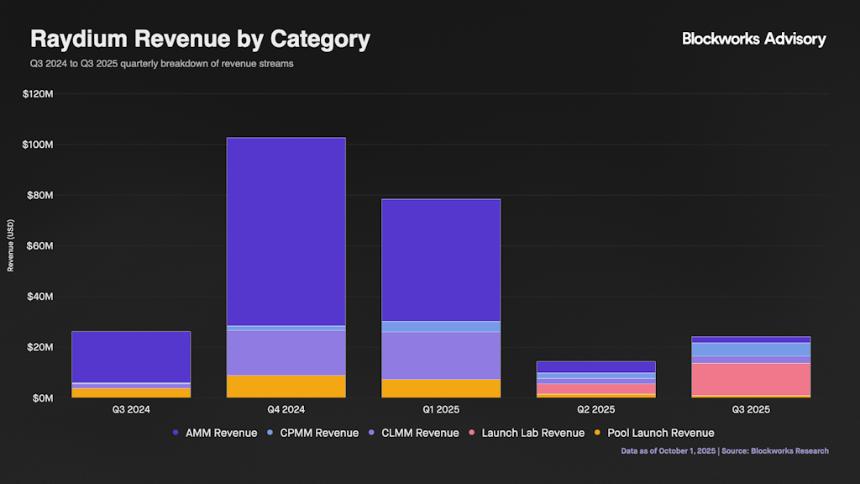Click the Raydium Revenue by Category title

pos(200,39)
